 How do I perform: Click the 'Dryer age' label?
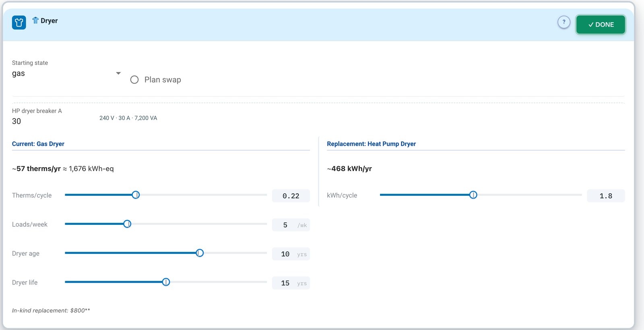pyautogui.click(x=26, y=253)
